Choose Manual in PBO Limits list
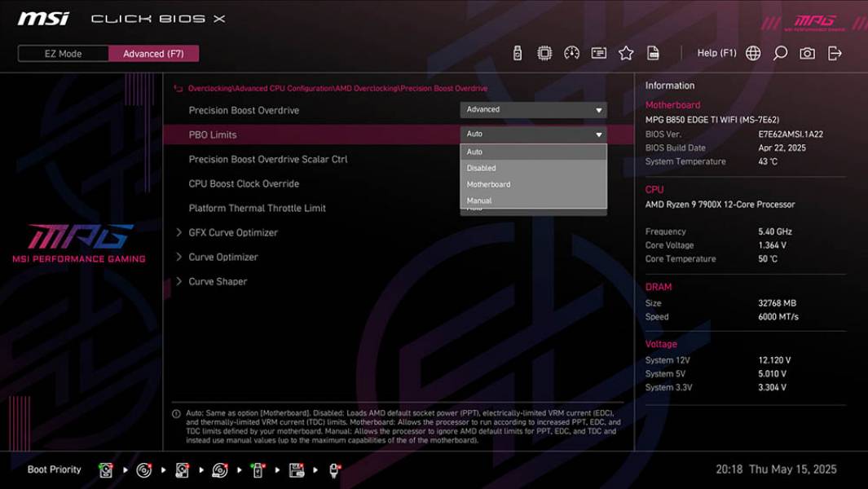Screen dimensions: 868x489 tap(533, 200)
